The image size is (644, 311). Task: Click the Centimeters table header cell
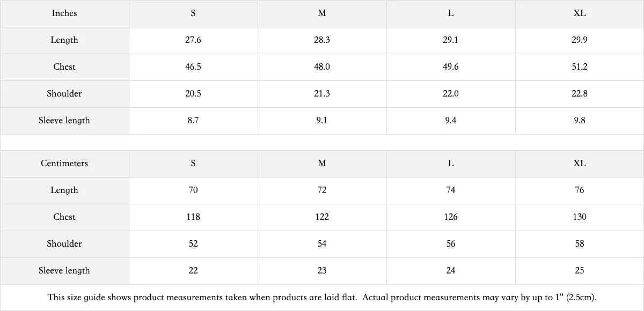[64, 164]
